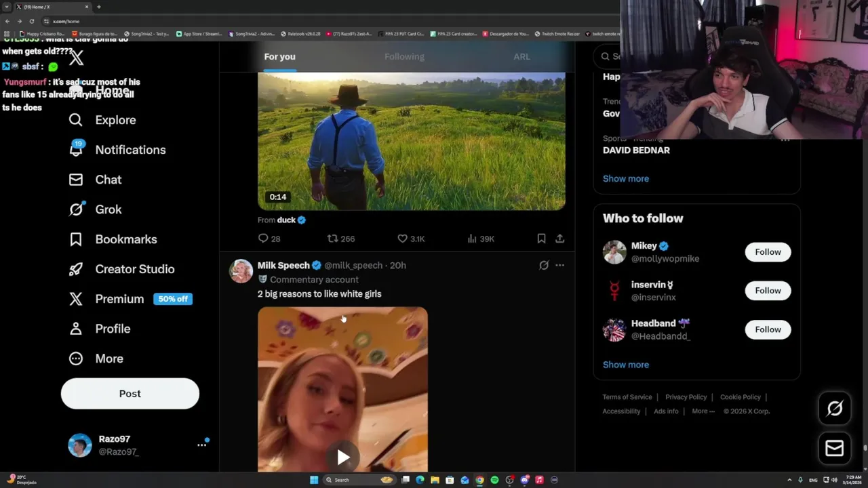Viewport: 868px width, 488px height.
Task: Open Milk Speech display name link
Action: coord(283,266)
